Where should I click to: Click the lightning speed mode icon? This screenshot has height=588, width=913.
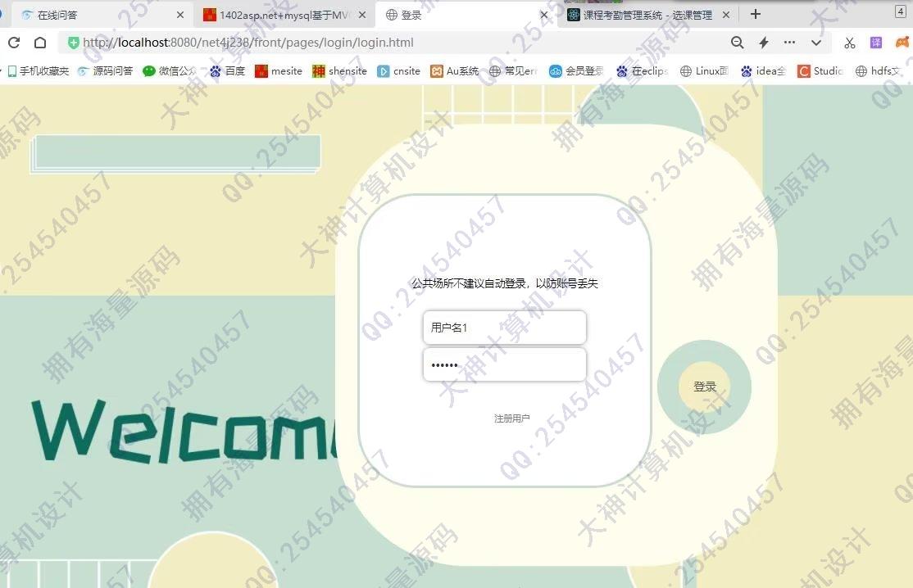[764, 43]
